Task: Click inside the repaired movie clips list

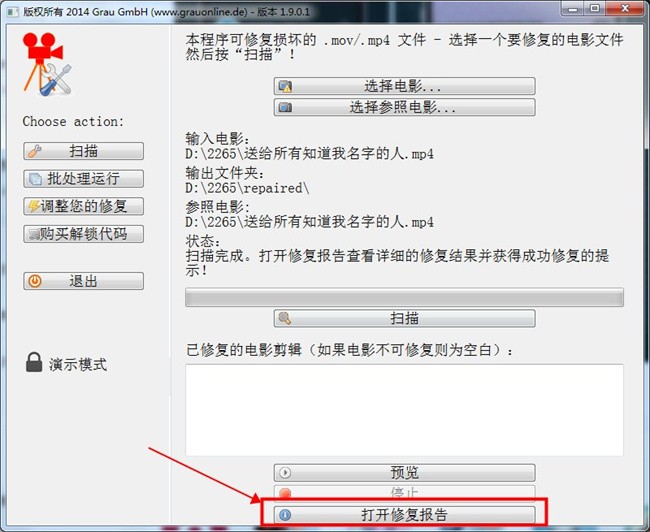Action: [404, 410]
